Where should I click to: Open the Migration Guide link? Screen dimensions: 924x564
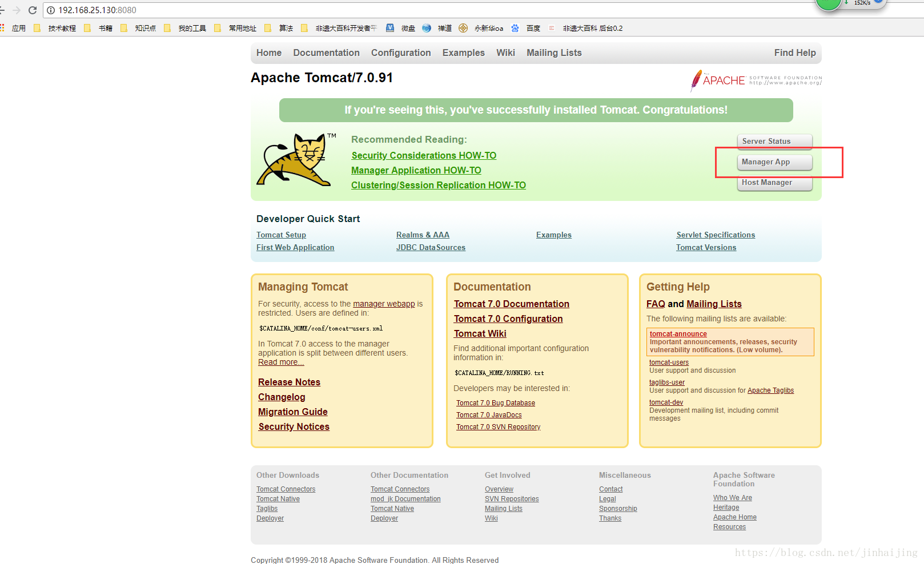pos(293,412)
